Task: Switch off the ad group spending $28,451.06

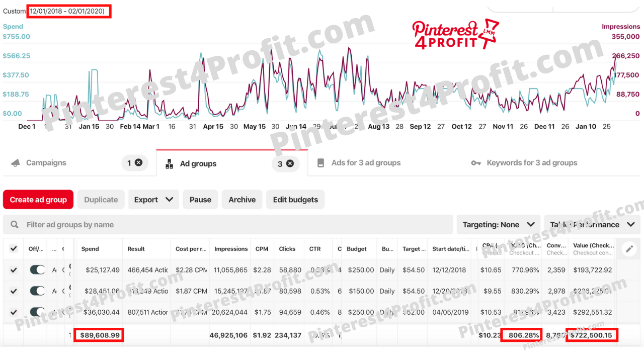Action: pyautogui.click(x=37, y=291)
